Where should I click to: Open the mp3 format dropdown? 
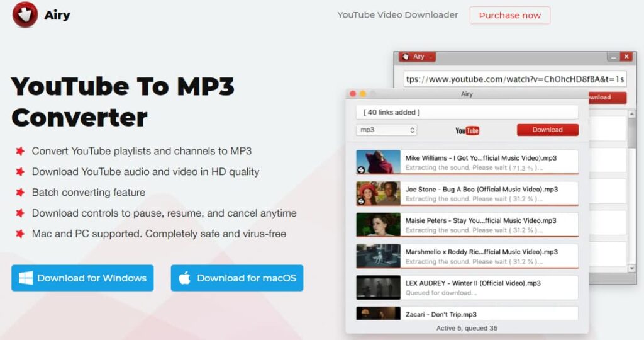(x=386, y=130)
